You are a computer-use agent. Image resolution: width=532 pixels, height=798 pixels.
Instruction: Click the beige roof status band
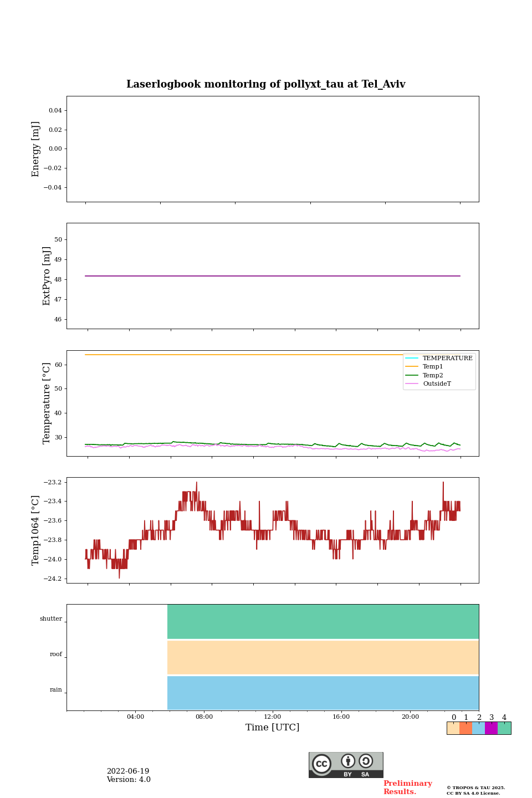coord(323,657)
